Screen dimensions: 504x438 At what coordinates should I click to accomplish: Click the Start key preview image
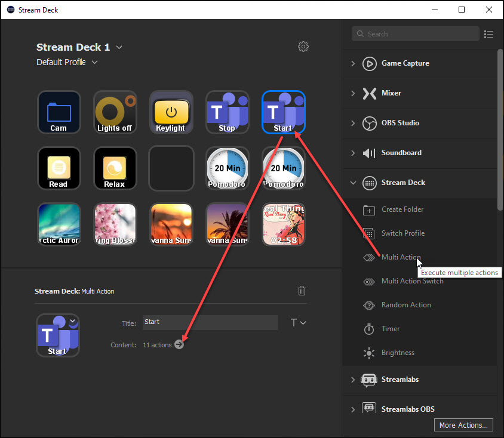[x=58, y=335]
